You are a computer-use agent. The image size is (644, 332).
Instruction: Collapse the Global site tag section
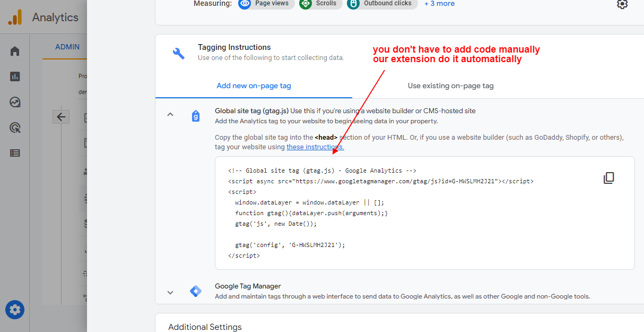(170, 114)
